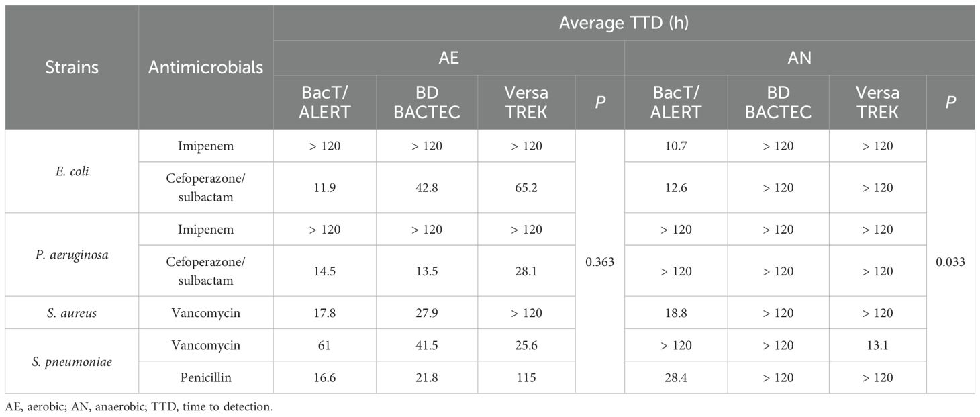
Task: Click the AN anaerobic group header
Action: [800, 58]
